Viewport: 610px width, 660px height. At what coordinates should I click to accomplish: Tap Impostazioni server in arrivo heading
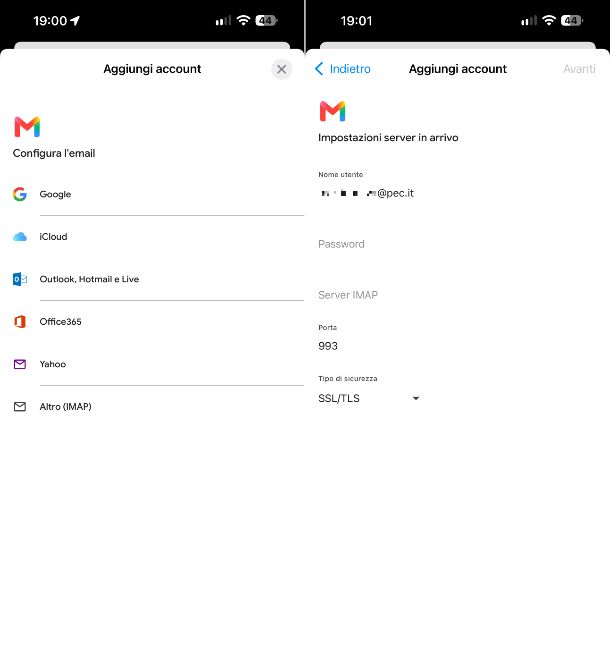click(388, 138)
